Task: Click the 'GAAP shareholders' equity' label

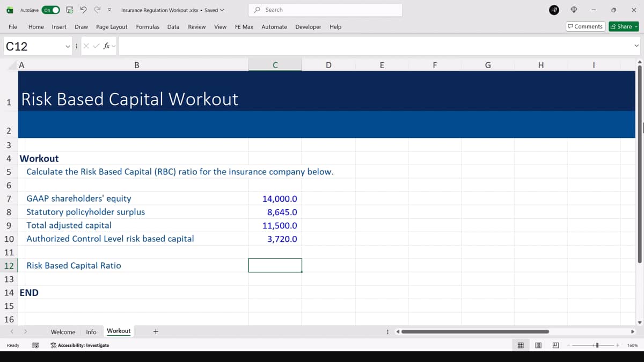Action: (79, 198)
